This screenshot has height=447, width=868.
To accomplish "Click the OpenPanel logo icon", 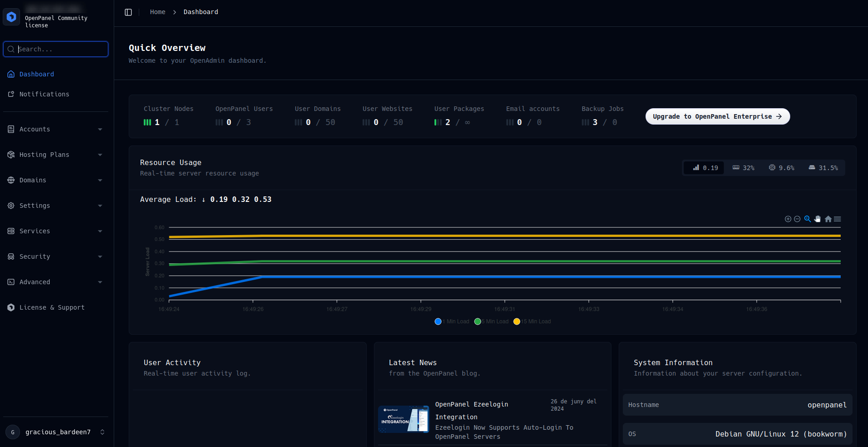I will click(11, 17).
